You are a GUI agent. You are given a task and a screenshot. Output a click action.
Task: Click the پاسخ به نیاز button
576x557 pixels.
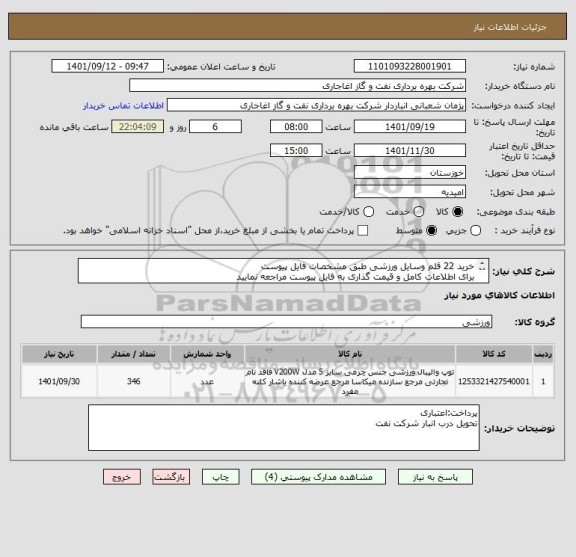pos(435,477)
